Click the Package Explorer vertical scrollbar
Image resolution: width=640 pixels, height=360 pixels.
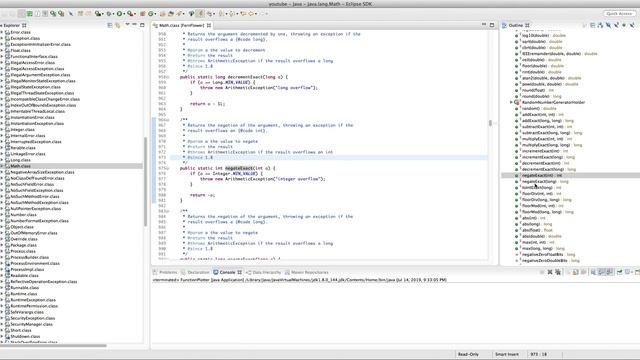coord(145,182)
